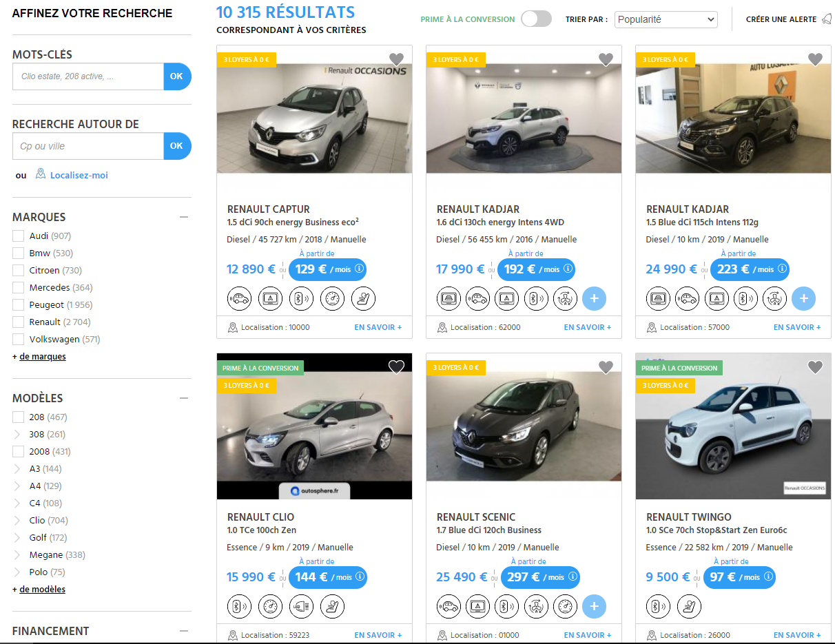
Task: Expand the Megane model chevron
Action: click(17, 555)
